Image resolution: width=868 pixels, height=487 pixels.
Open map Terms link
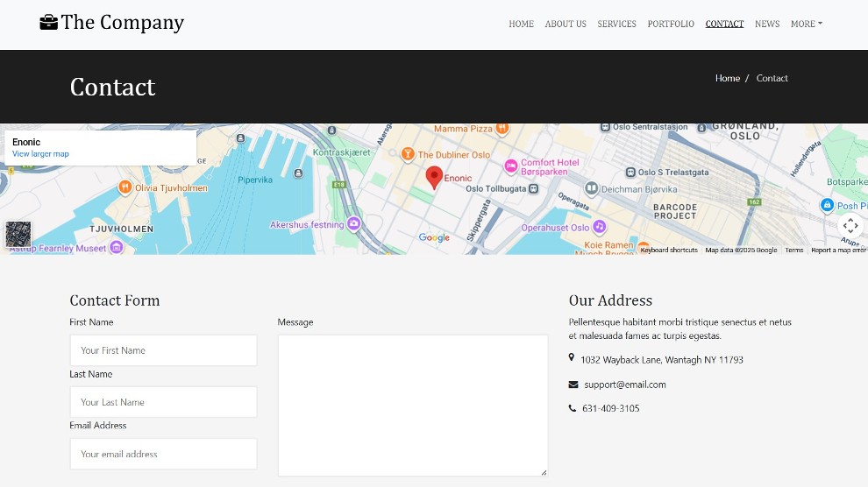pos(793,250)
